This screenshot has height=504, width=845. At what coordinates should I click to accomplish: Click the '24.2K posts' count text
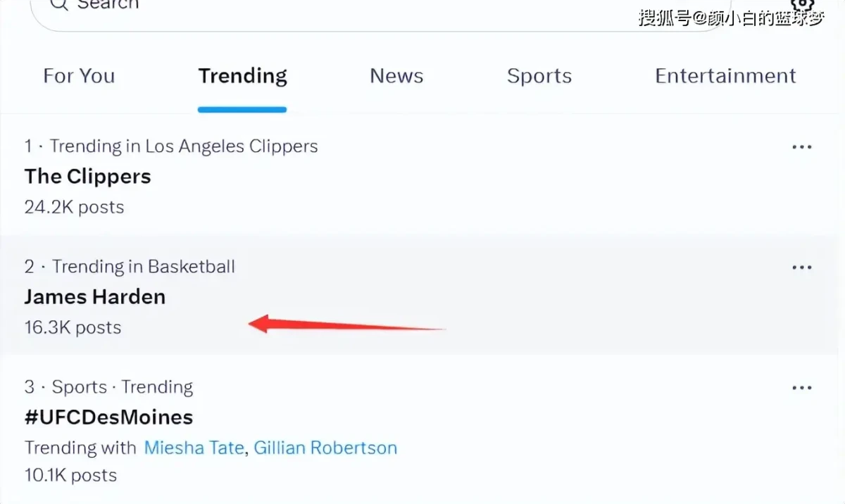tap(74, 207)
